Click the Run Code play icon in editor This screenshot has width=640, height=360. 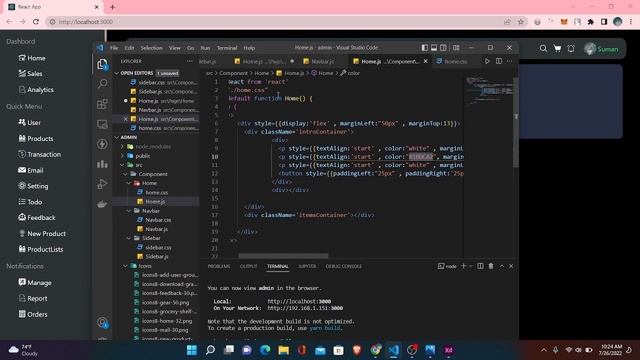(487, 61)
